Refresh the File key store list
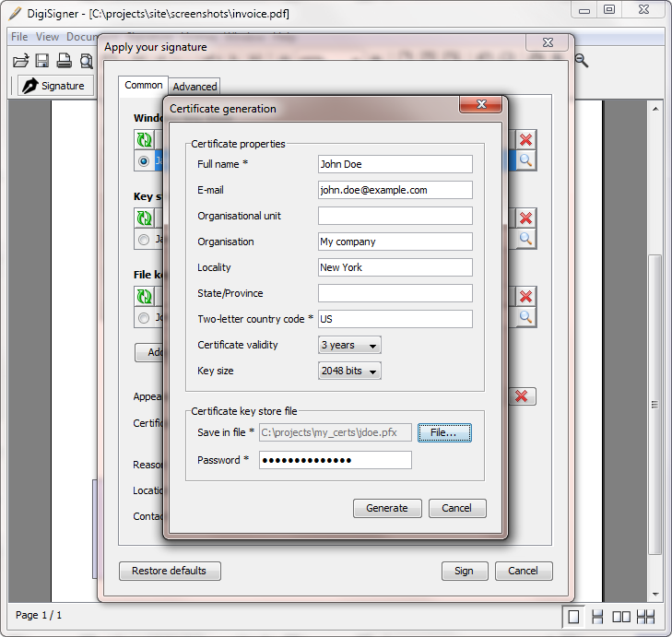This screenshot has height=637, width=672. click(x=145, y=296)
